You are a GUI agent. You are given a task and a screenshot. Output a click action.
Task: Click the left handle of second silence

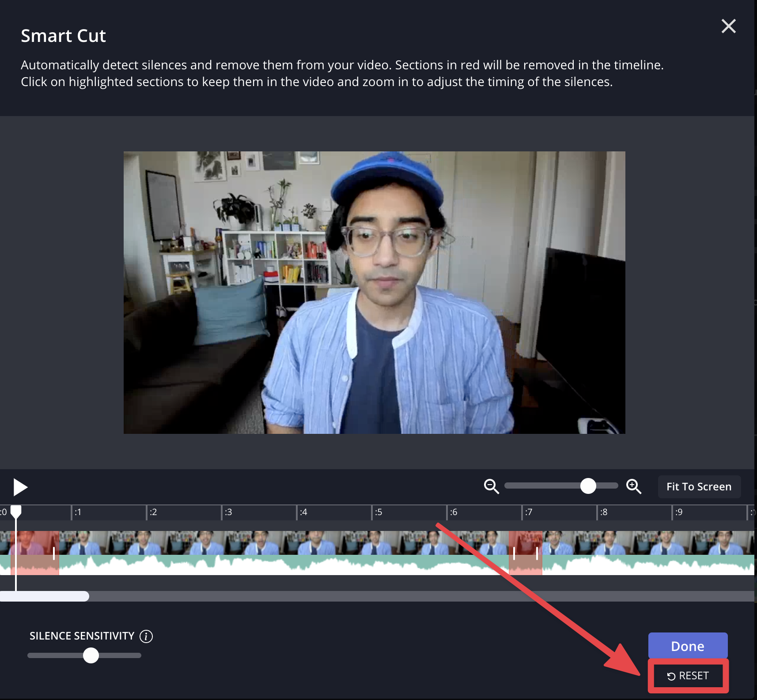[514, 553]
